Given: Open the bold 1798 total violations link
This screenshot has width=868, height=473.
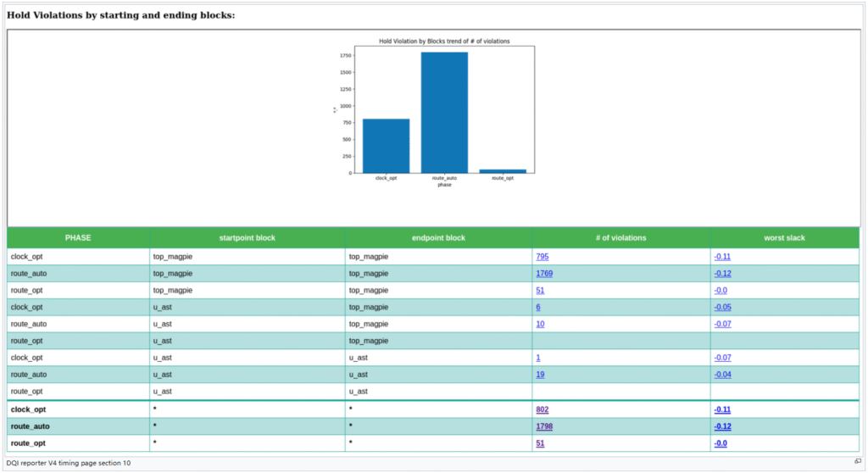Looking at the screenshot, I should click(x=543, y=426).
